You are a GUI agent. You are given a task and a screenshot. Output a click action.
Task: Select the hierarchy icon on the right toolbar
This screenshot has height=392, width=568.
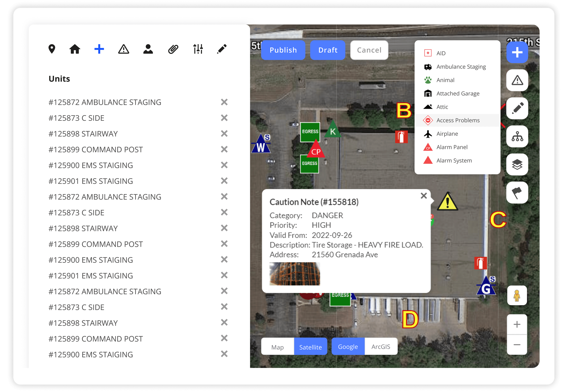pyautogui.click(x=517, y=136)
